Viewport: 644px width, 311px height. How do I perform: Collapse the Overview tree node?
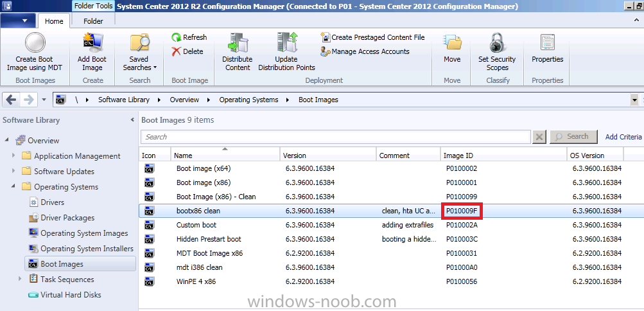pyautogui.click(x=8, y=140)
